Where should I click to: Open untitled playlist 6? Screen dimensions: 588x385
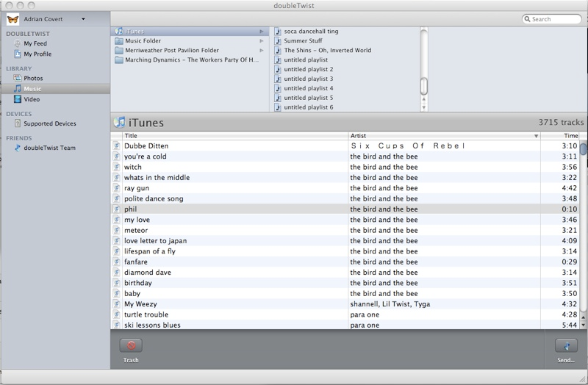(x=308, y=107)
